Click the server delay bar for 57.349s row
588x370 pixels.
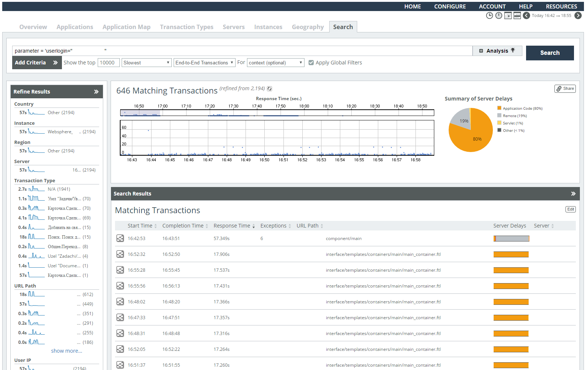coord(511,239)
